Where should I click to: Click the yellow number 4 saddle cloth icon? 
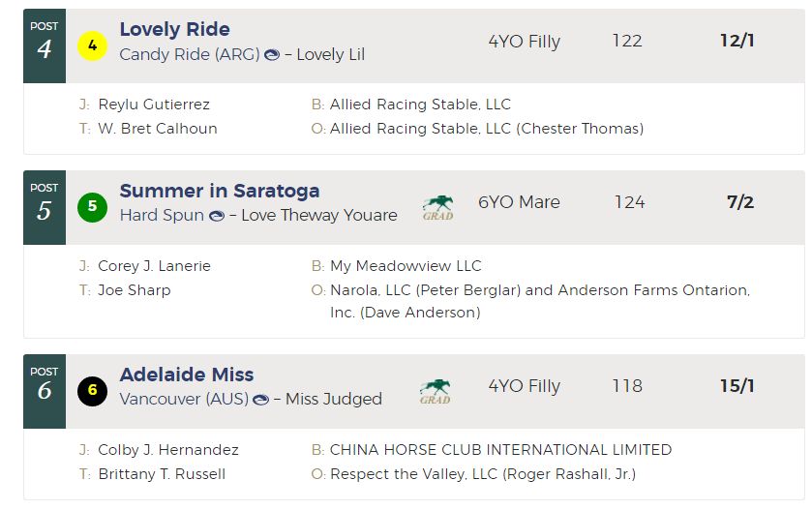point(92,45)
